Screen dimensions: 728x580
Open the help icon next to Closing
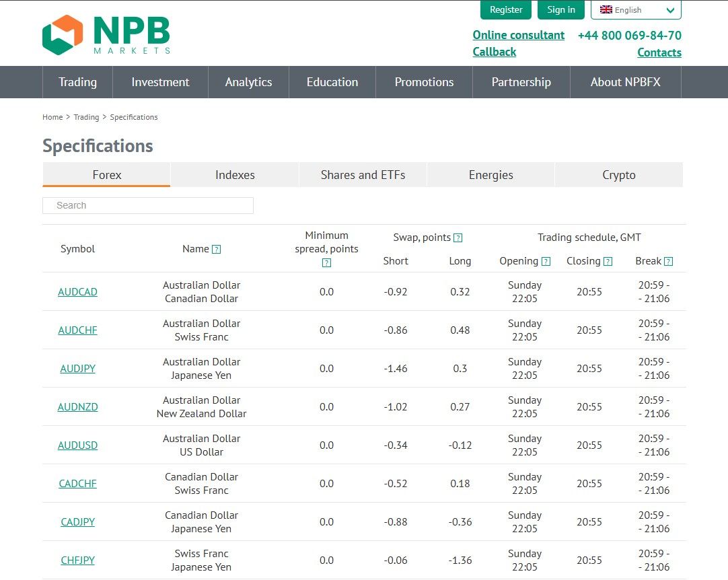[608, 262]
